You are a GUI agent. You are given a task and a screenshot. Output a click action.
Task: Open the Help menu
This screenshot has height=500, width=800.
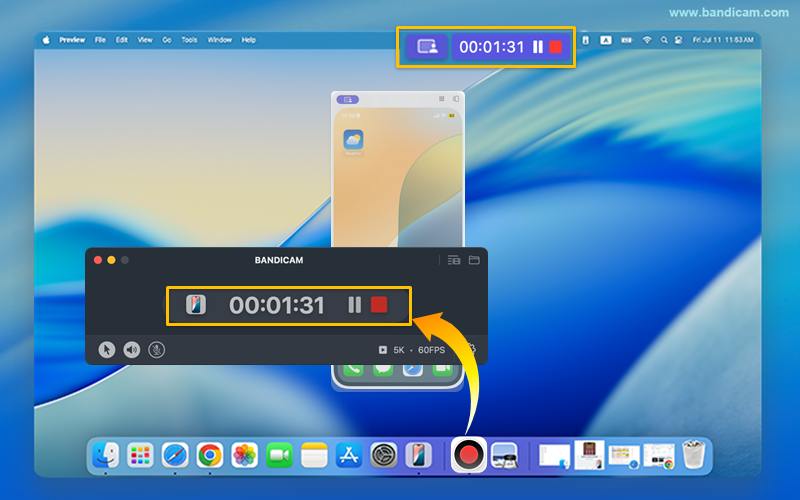[248, 40]
